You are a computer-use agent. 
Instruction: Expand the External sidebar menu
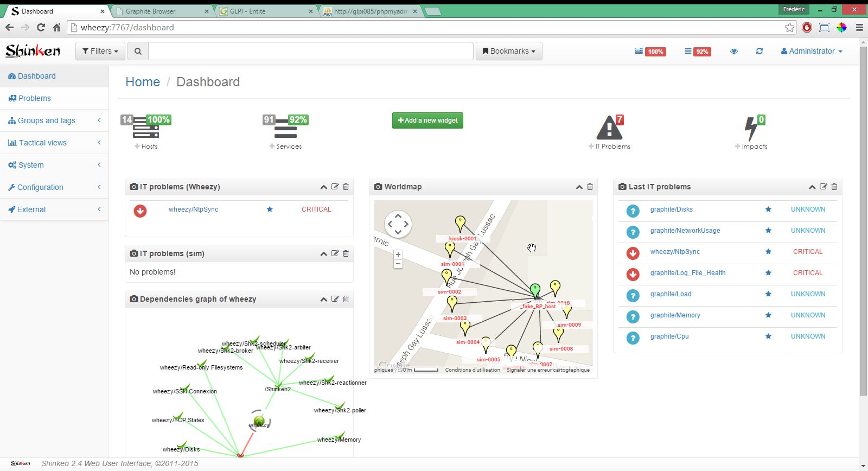click(54, 209)
